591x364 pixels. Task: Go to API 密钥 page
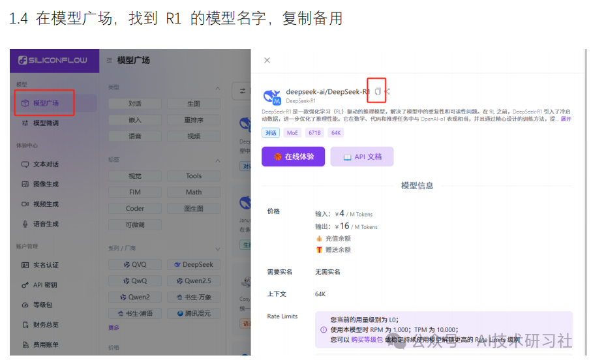[x=40, y=285]
